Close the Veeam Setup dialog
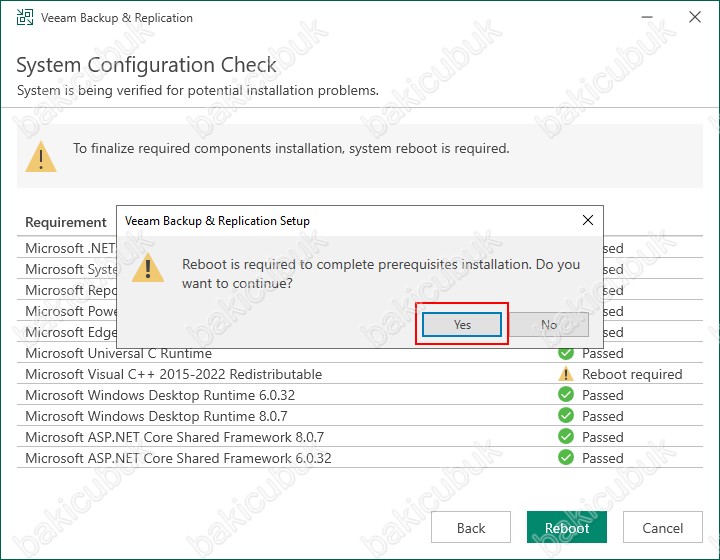This screenshot has height=560, width=720. click(x=588, y=220)
